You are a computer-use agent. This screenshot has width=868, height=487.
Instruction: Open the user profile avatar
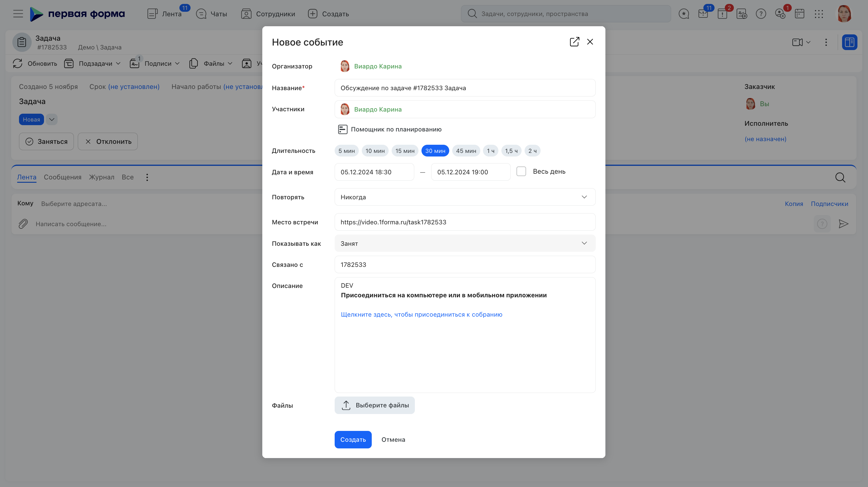click(x=844, y=14)
